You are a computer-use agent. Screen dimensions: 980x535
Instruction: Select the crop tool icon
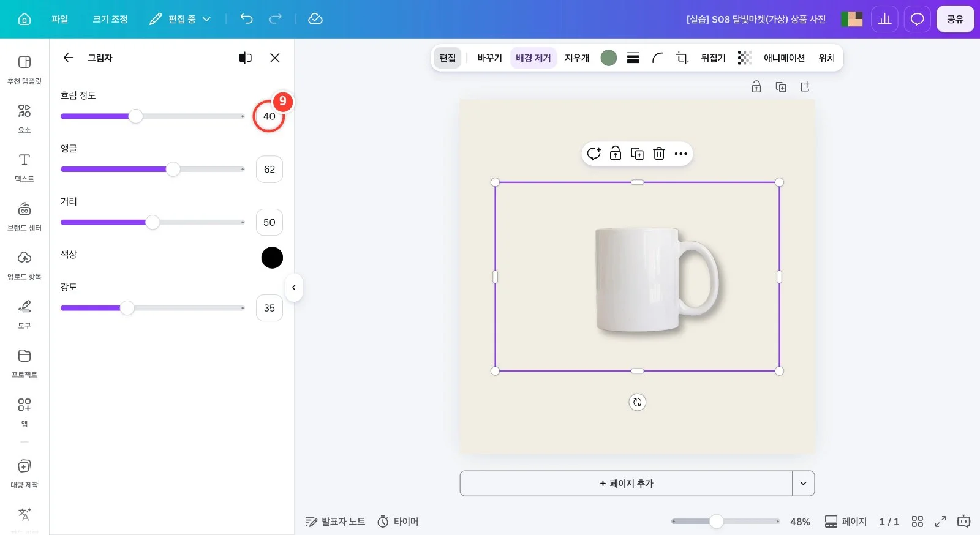[x=682, y=58]
